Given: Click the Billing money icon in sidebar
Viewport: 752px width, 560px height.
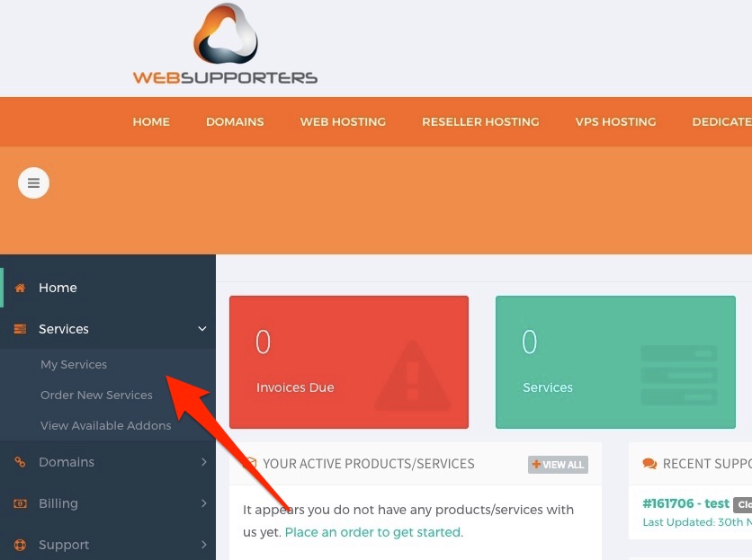Looking at the screenshot, I should coord(20,503).
